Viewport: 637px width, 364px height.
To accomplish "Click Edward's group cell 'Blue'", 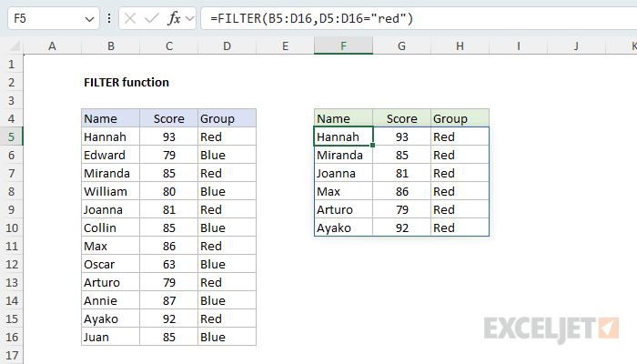I will point(227,156).
